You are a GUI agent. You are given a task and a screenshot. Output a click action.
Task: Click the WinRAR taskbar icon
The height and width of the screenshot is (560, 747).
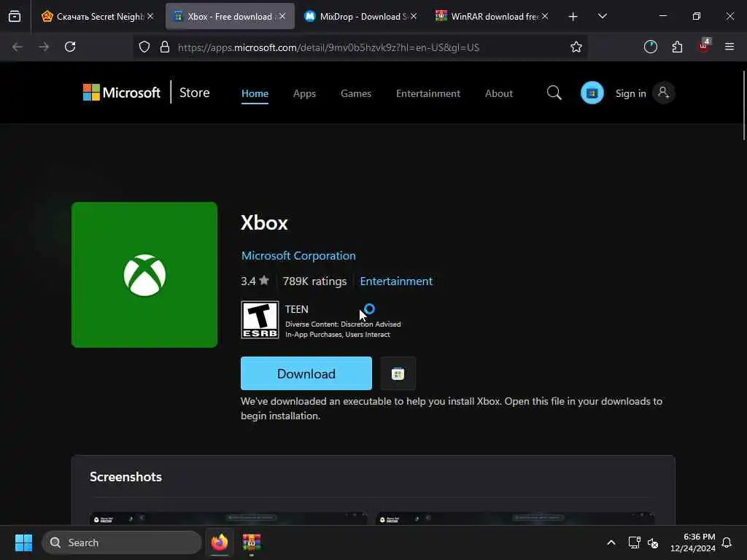[x=251, y=542]
